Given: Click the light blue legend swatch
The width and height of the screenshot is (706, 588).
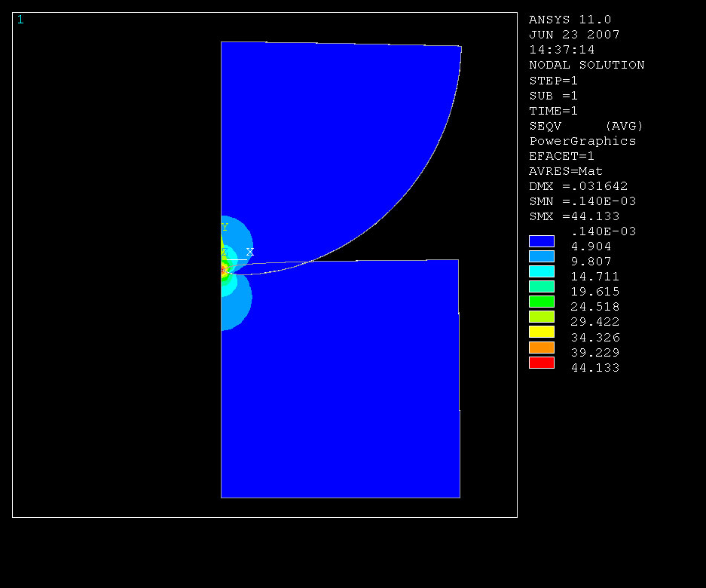Looking at the screenshot, I should [541, 256].
